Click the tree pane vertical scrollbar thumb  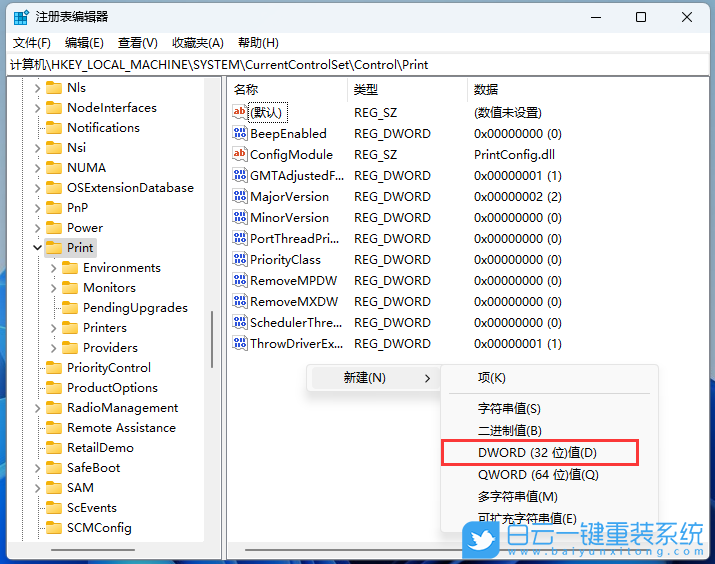tap(212, 339)
